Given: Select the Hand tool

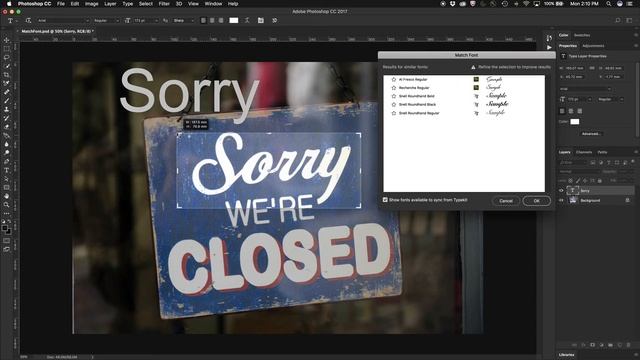Looking at the screenshot, I should click(x=7, y=196).
